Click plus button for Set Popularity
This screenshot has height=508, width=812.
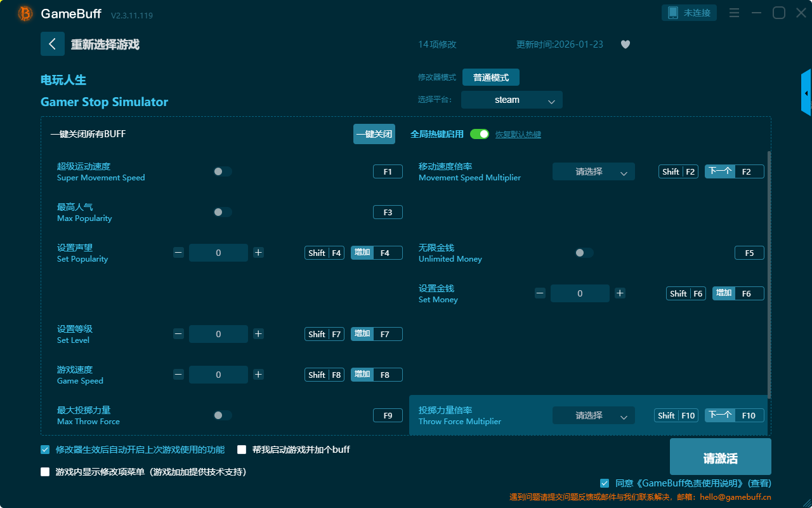pyautogui.click(x=258, y=253)
